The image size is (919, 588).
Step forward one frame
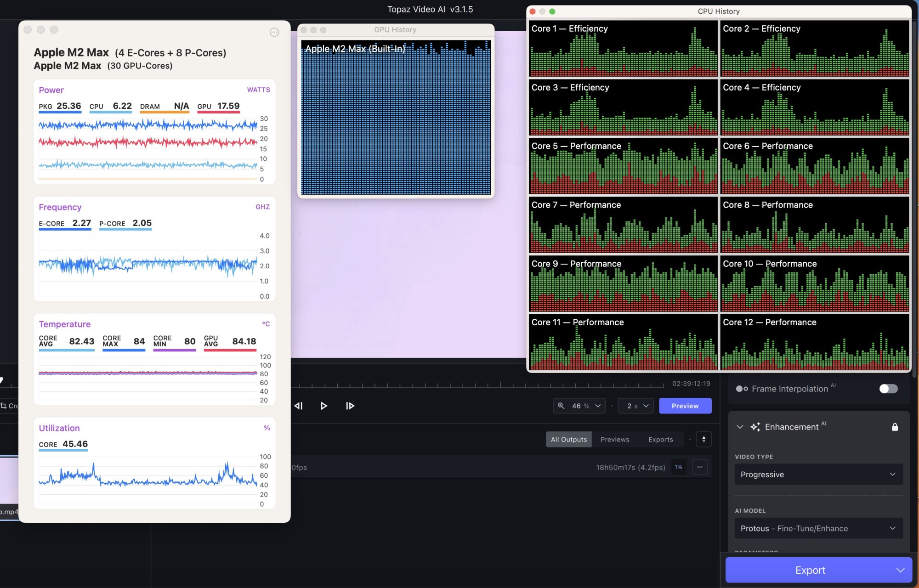[x=350, y=406]
